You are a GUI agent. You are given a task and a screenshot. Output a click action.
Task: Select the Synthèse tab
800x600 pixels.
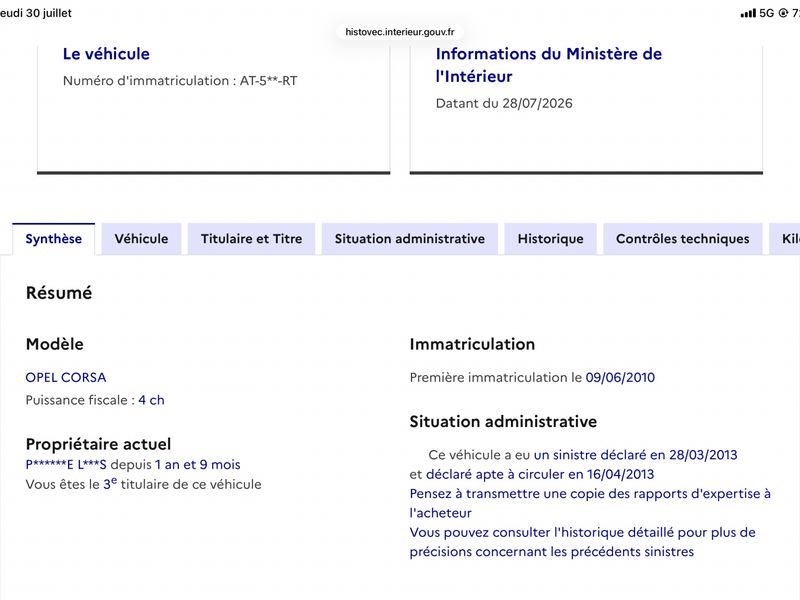(54, 239)
